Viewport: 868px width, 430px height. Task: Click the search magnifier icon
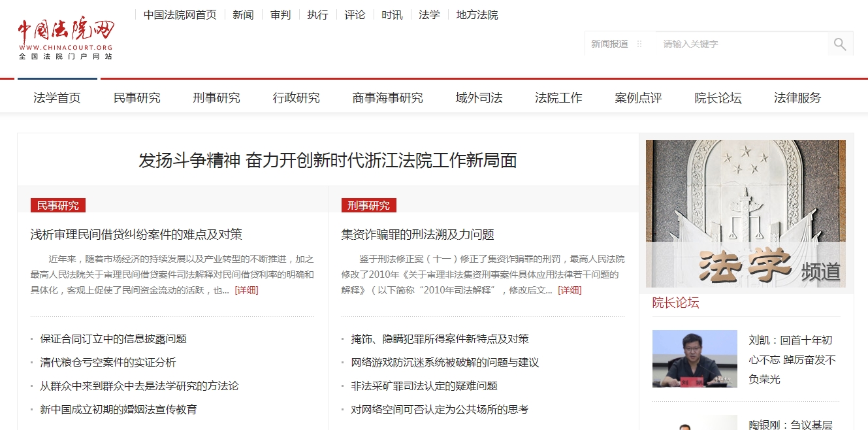pos(840,43)
